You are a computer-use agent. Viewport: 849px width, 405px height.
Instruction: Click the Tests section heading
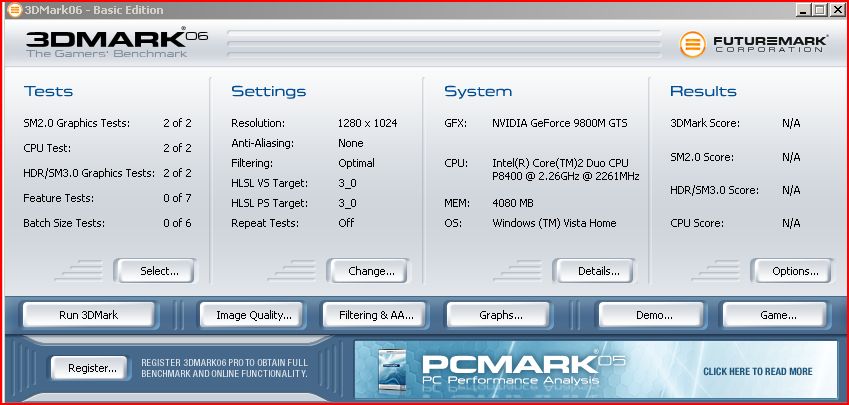(x=48, y=92)
